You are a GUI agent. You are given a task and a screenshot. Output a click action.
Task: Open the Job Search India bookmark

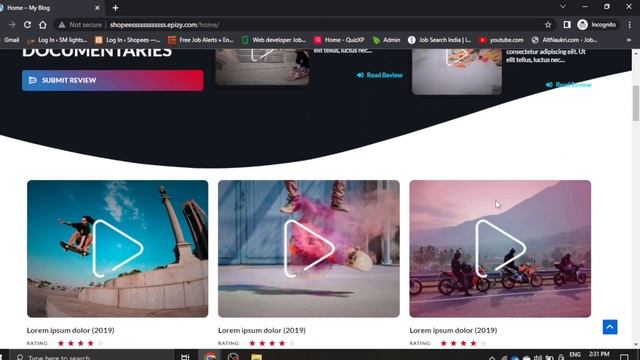(x=440, y=40)
